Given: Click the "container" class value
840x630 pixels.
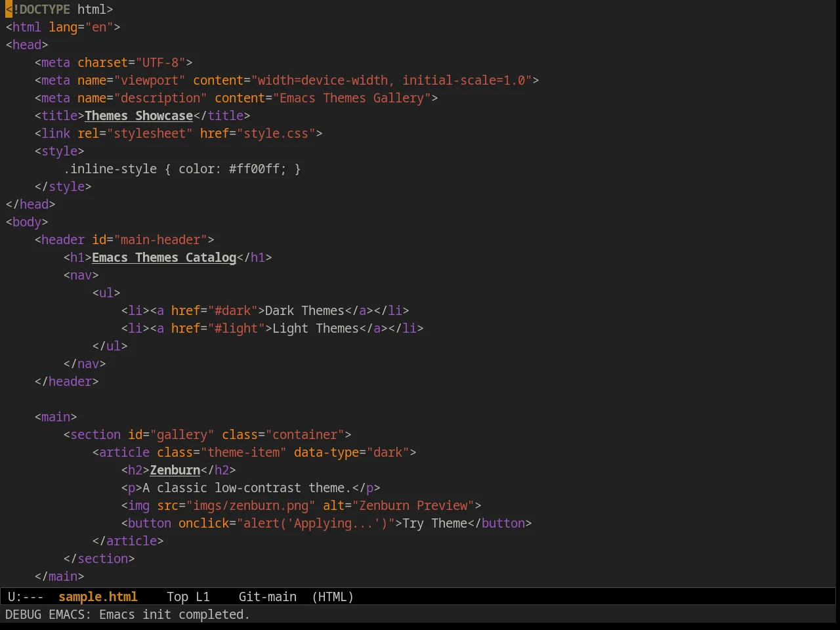Looking at the screenshot, I should click(305, 434).
